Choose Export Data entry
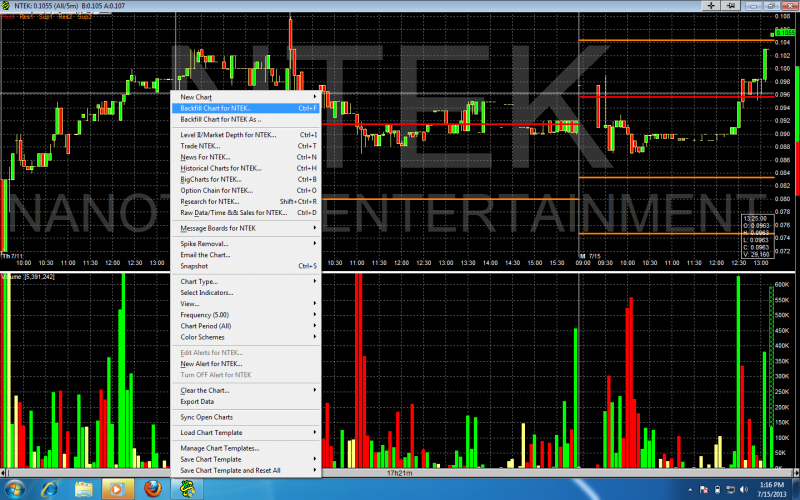Image resolution: width=800 pixels, height=500 pixels. tap(246, 402)
